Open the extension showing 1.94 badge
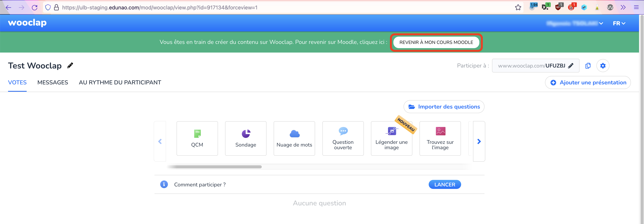 pos(533,7)
